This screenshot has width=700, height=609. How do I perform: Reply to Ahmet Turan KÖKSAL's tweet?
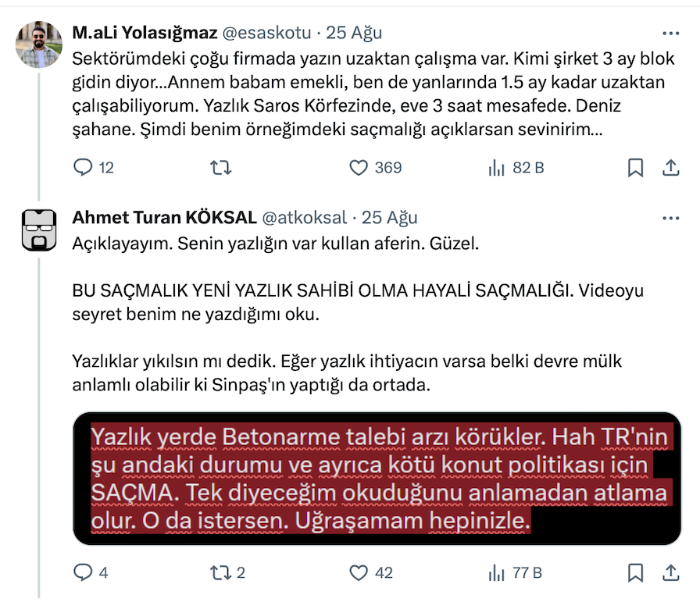tap(83, 573)
